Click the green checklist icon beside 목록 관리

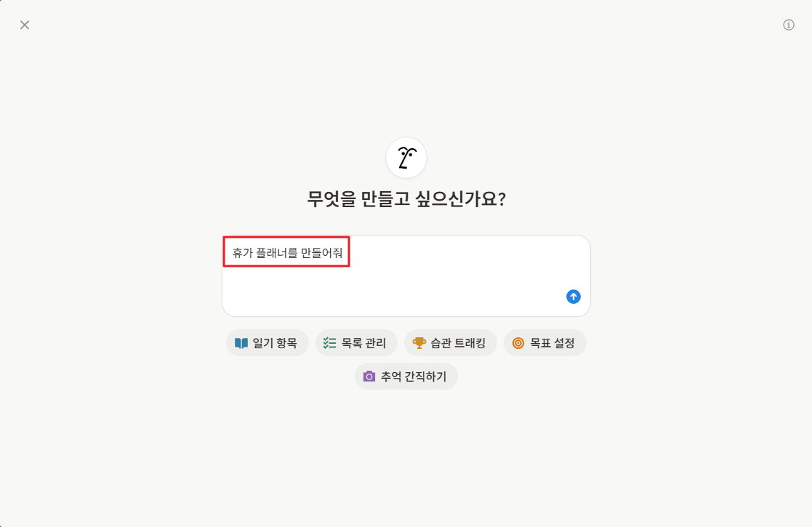click(329, 342)
